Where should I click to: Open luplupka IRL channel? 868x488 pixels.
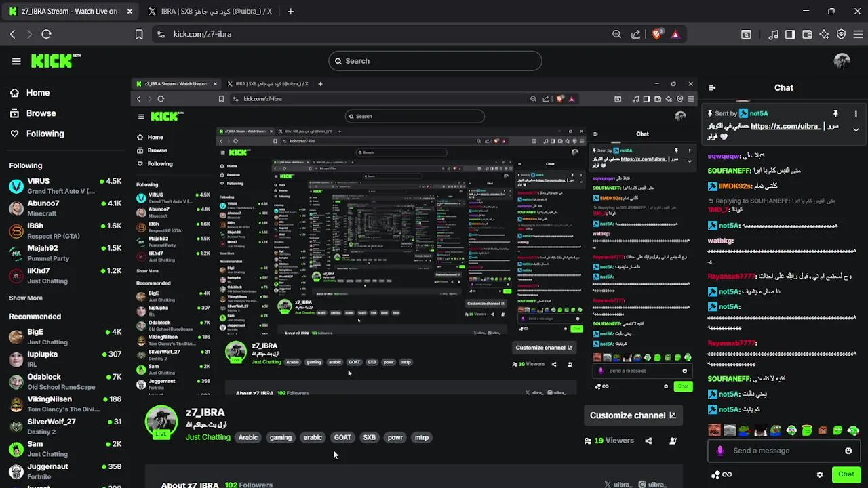[x=65, y=359]
